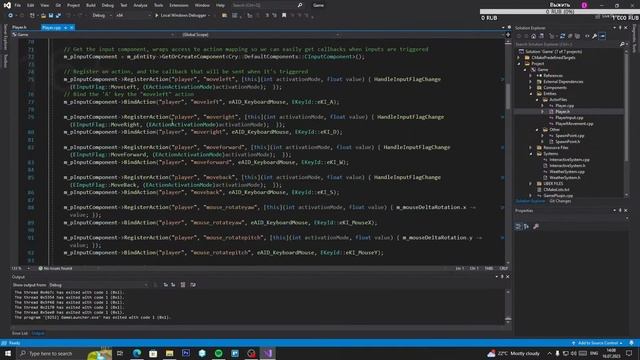Click Add to Source Control button
640x360 pixels.
tap(597, 343)
